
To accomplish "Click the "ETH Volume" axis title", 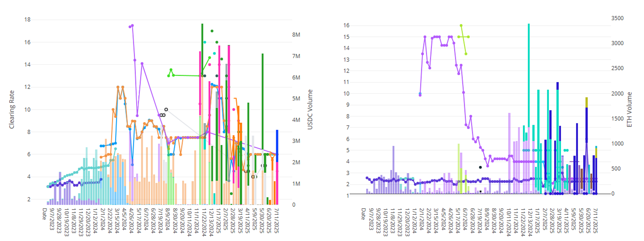I will pyautogui.click(x=629, y=110).
